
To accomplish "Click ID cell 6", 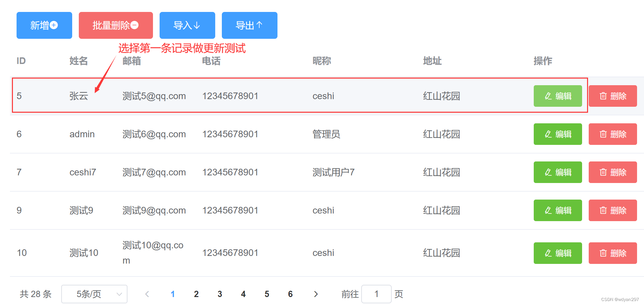I will pyautogui.click(x=19, y=134).
